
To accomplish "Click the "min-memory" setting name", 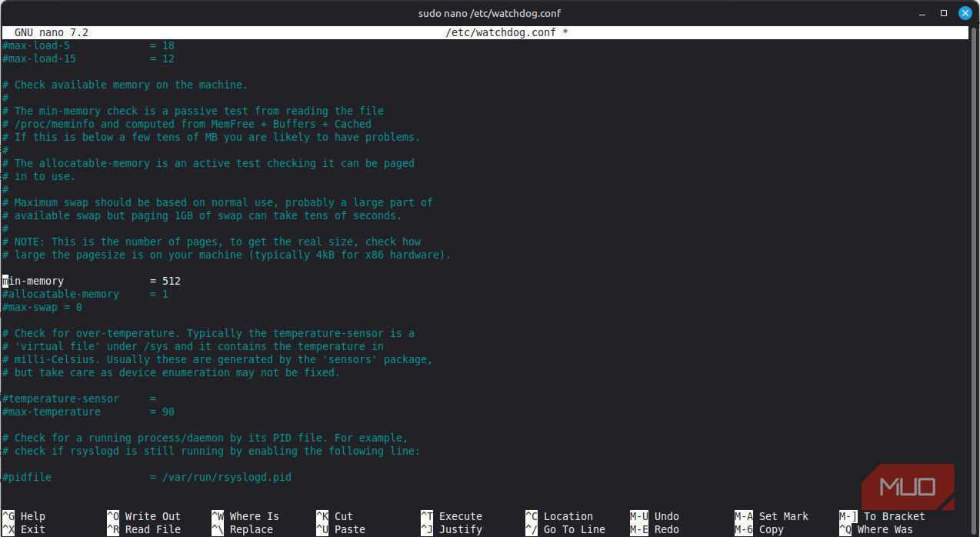I will 33,281.
